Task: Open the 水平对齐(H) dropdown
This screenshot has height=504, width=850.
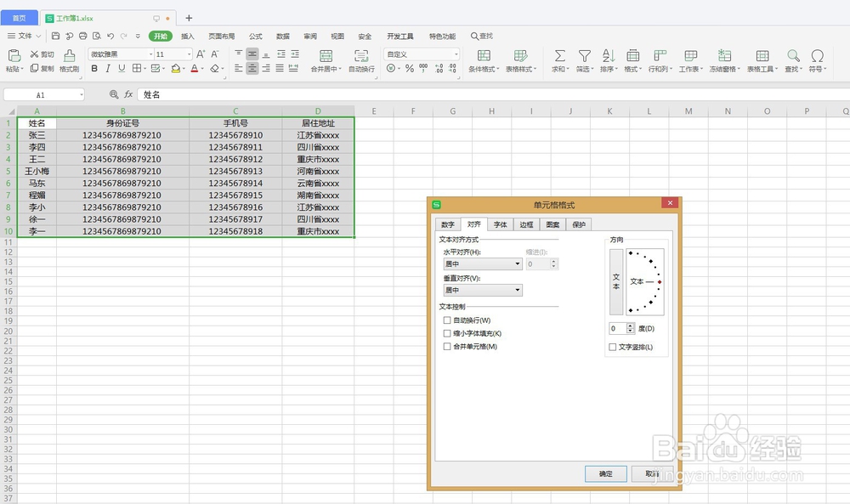Action: (483, 264)
